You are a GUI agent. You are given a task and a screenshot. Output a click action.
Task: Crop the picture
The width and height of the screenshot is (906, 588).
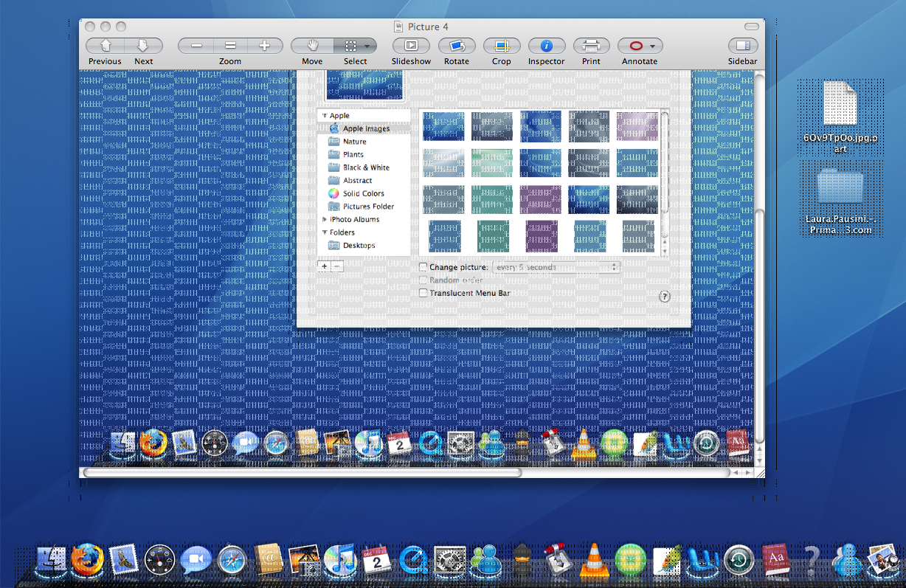[502, 46]
